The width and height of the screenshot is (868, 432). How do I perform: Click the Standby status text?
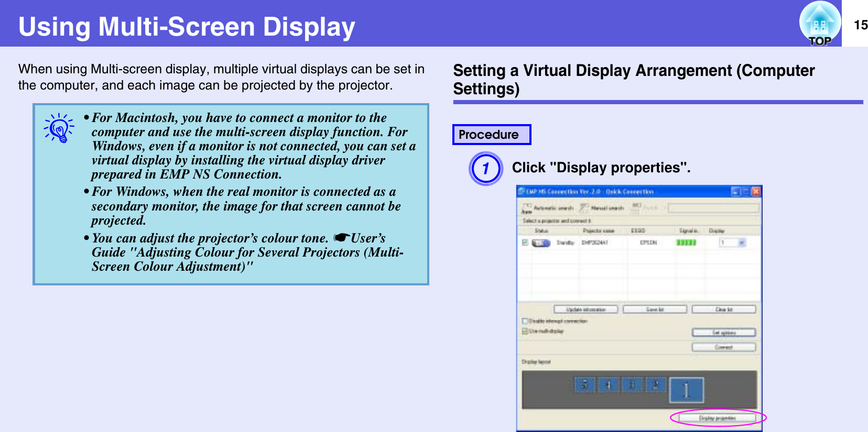coord(566,242)
